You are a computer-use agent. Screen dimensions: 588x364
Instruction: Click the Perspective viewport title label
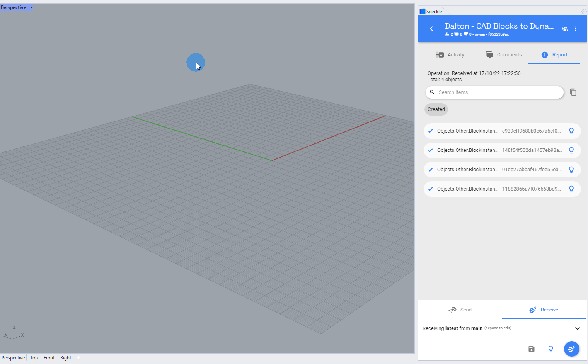pyautogui.click(x=14, y=7)
